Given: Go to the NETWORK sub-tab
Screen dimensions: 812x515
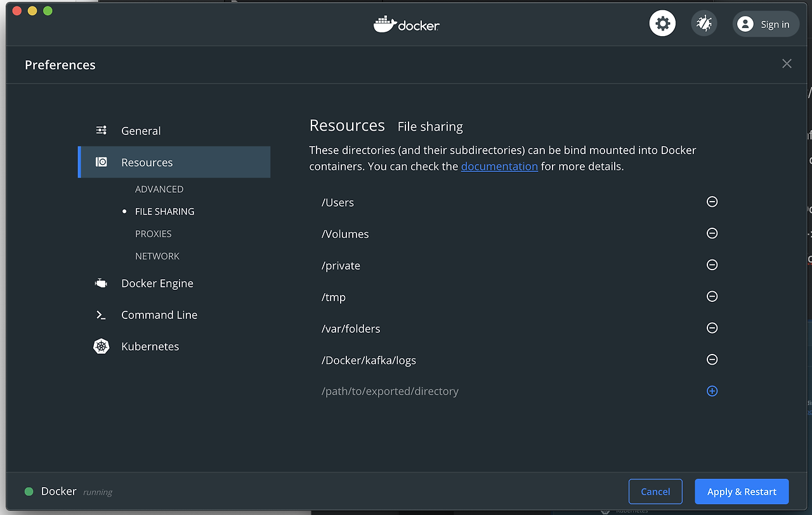Looking at the screenshot, I should pos(157,256).
